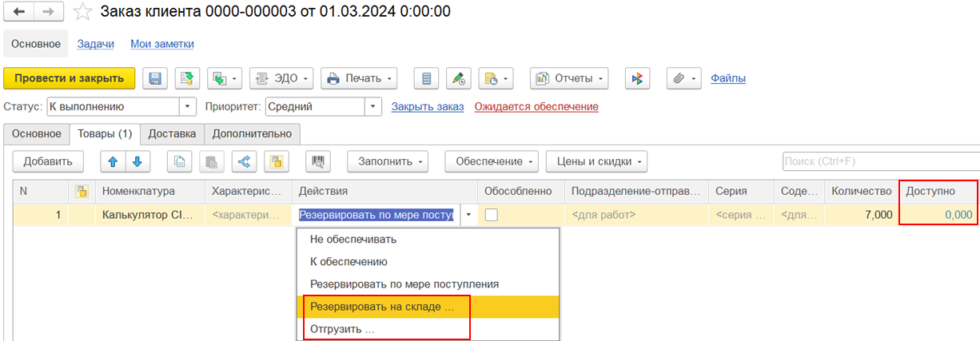Viewport: 980px width, 341px height.
Task: Move row up with blue arrow
Action: (x=113, y=161)
